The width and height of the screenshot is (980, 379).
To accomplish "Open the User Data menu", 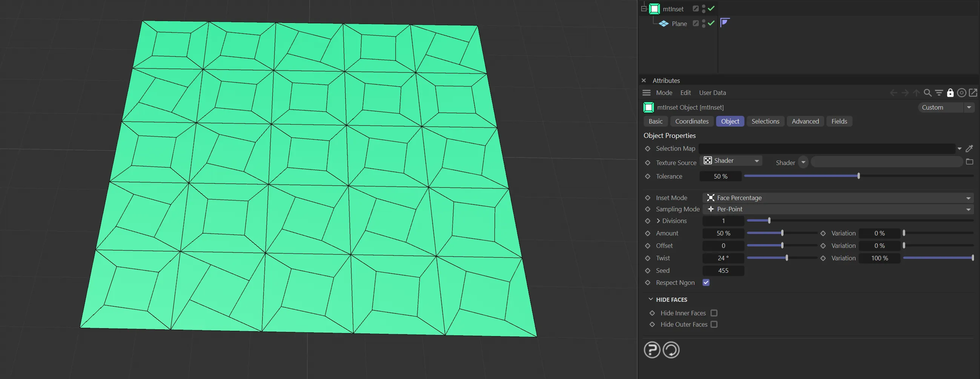I will click(712, 93).
